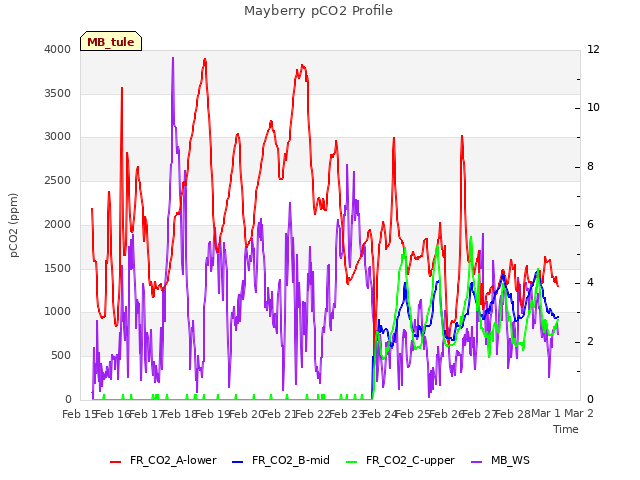Click the 6 right y-axis tick label
The height and width of the screenshot is (480, 640).
point(590,224)
